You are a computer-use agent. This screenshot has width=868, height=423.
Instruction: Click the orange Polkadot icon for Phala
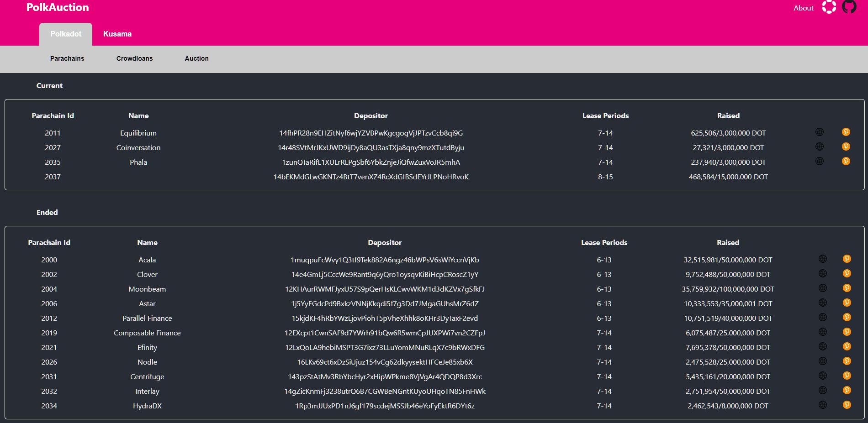(846, 161)
